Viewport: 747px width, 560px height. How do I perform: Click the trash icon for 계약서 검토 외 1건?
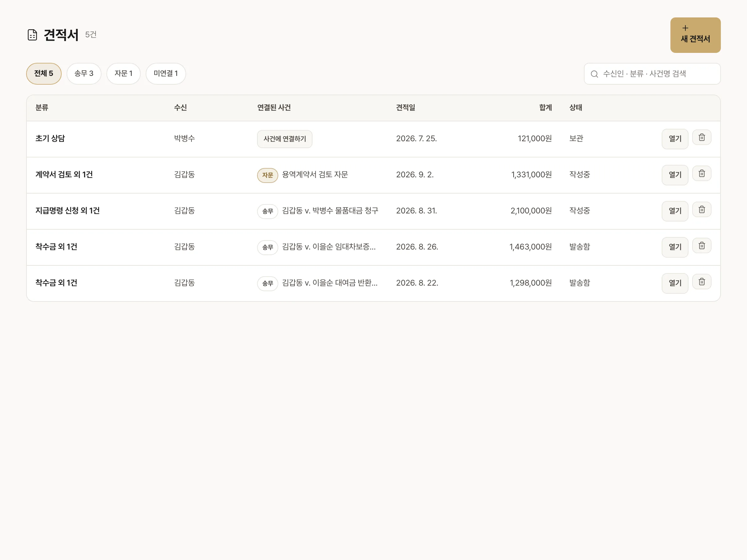click(x=702, y=174)
